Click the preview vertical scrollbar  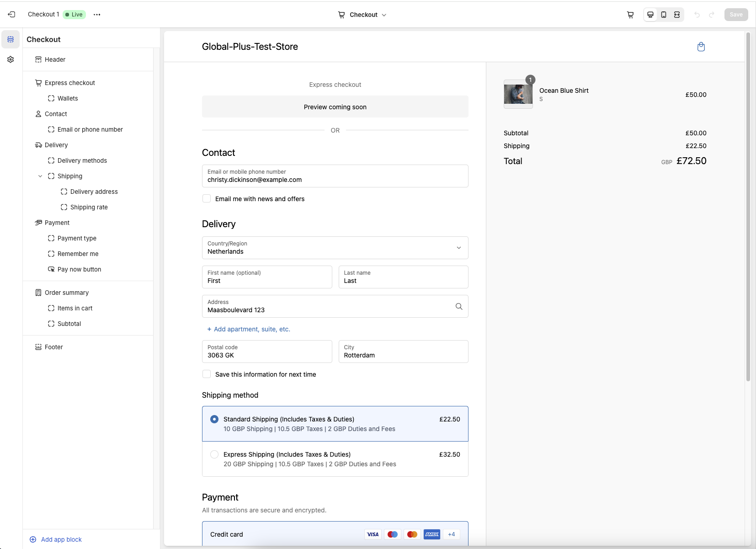click(748, 206)
